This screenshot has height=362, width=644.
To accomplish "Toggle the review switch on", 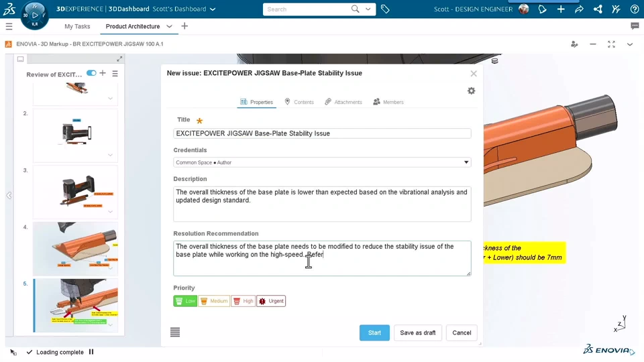I will pos(91,73).
